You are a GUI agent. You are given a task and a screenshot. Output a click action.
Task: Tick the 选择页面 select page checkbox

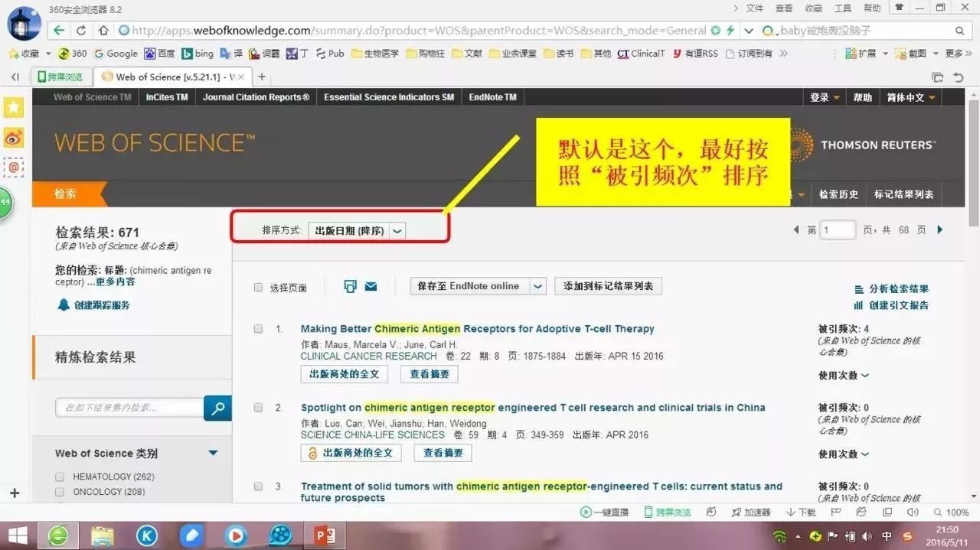coord(258,288)
